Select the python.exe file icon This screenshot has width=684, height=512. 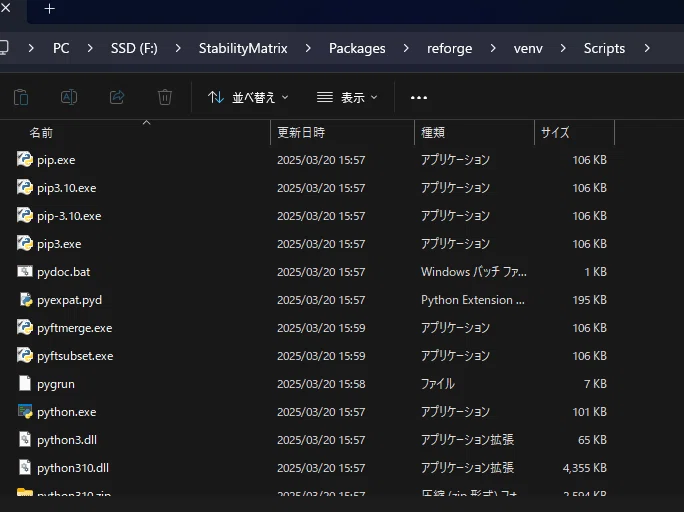[x=25, y=411]
